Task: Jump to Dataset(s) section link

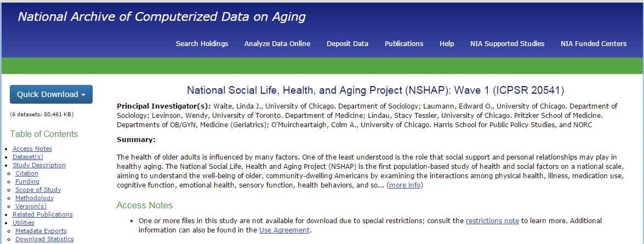Action: (27, 157)
